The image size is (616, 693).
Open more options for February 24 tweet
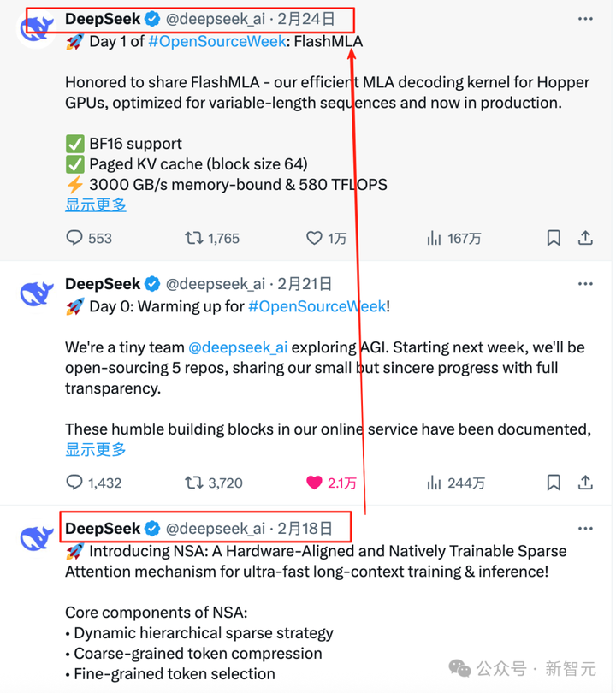[585, 19]
